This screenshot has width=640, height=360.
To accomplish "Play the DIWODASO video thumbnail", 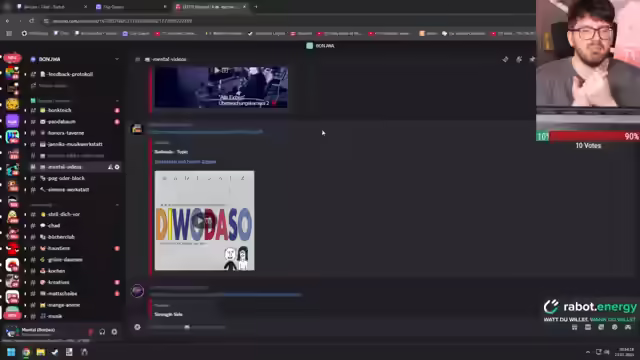I will 199,221.
